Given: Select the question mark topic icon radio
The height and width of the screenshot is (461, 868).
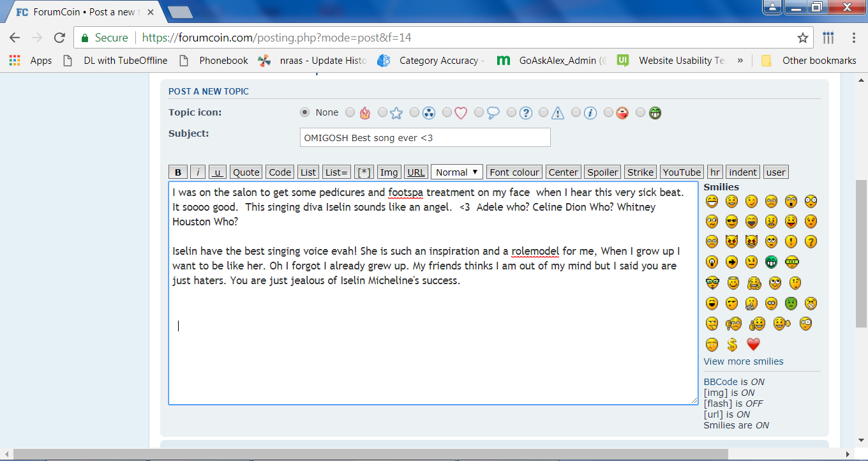Looking at the screenshot, I should (512, 112).
